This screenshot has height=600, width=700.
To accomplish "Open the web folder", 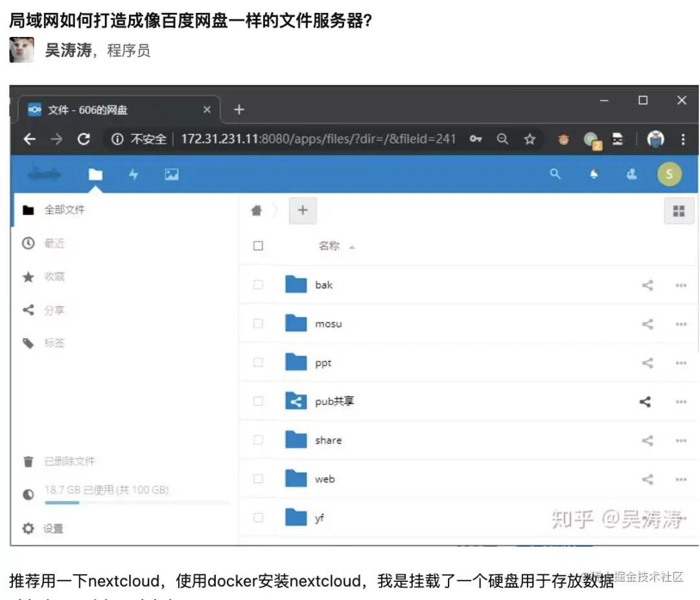I will tap(325, 479).
